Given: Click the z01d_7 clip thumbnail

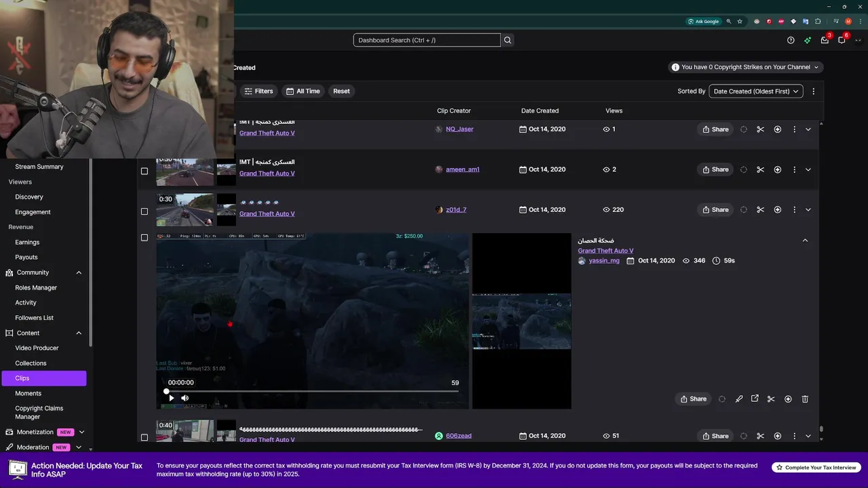Looking at the screenshot, I should coord(185,210).
